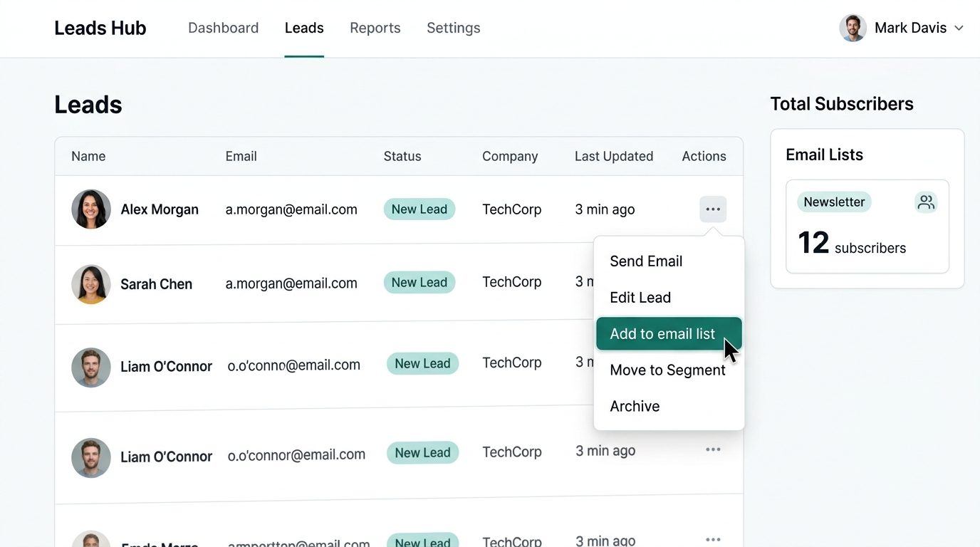This screenshot has width=980, height=547.
Task: Click Mark Davis's avatar in the header
Action: pyautogui.click(x=853, y=28)
